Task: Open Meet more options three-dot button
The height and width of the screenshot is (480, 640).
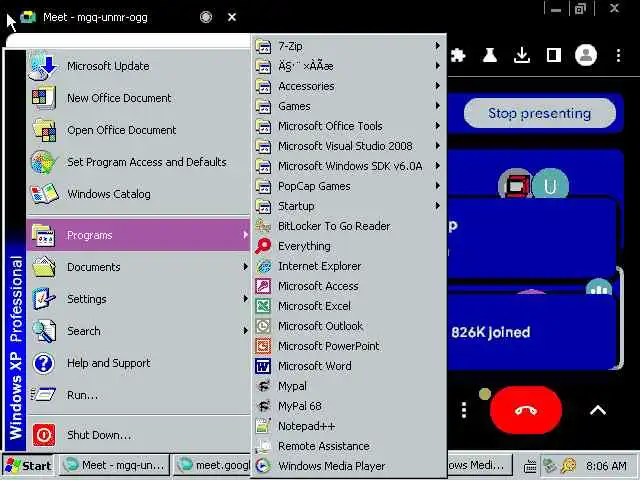Action: pos(464,410)
